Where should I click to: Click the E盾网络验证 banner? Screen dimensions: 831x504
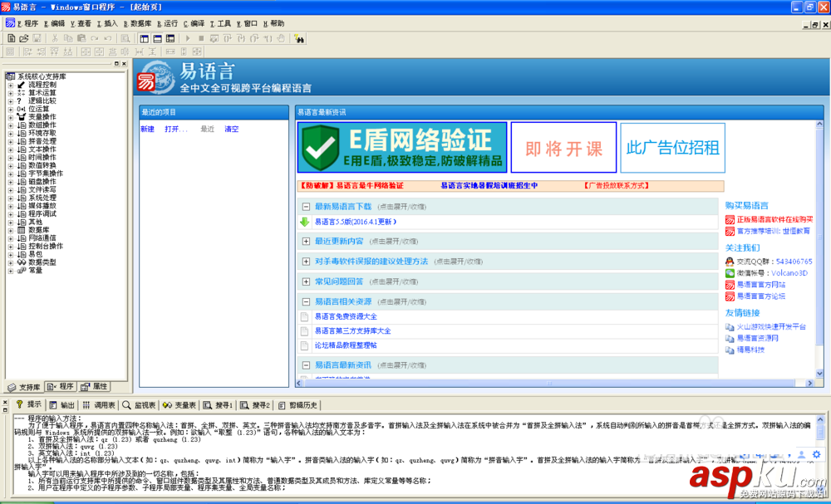(402, 147)
